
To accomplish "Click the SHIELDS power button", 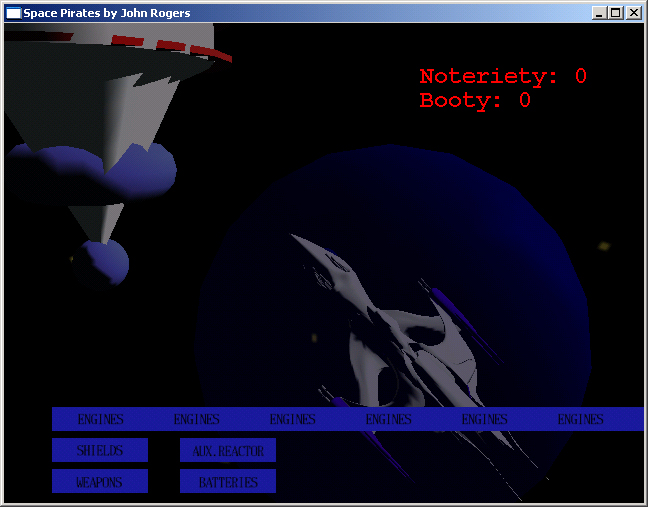I will [100, 450].
